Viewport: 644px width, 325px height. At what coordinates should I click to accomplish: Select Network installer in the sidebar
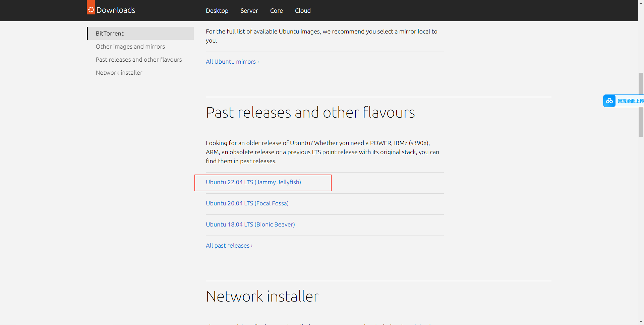coord(119,73)
